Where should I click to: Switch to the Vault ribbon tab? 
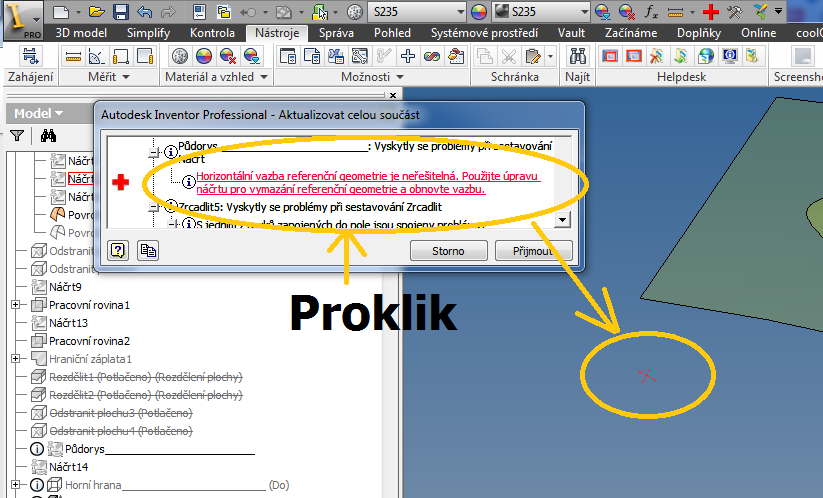click(572, 33)
